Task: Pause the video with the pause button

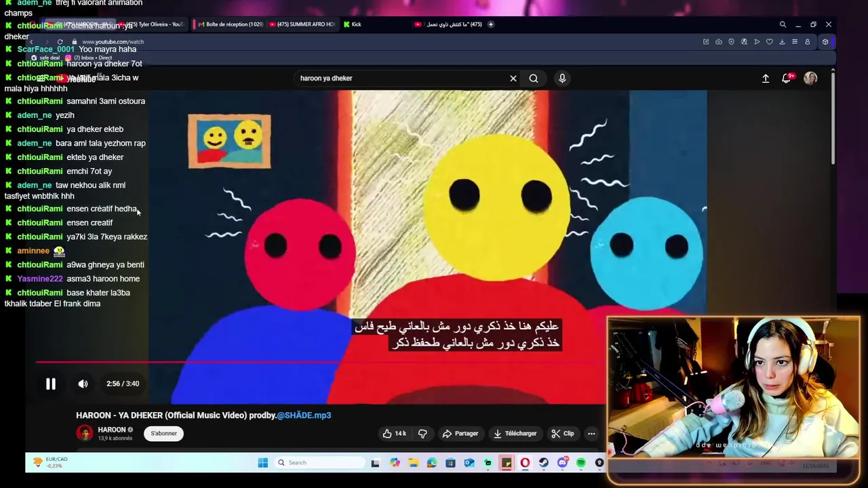Action: tap(51, 384)
